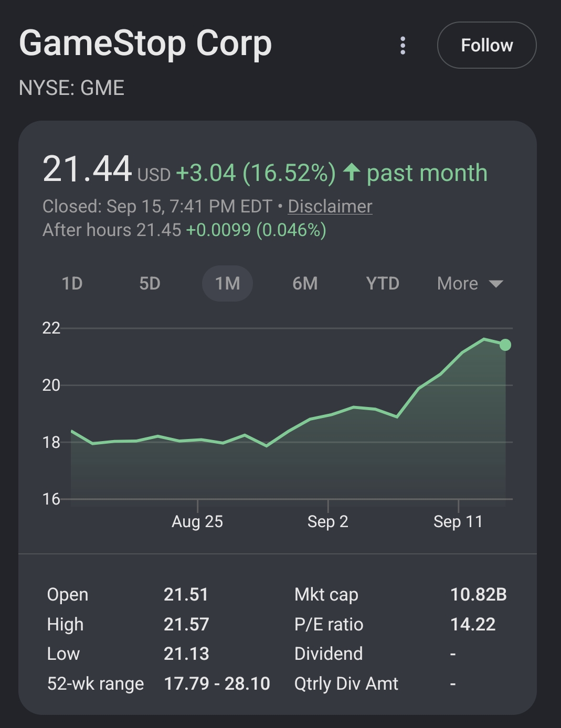Click the NYSE: GME ticker text

point(71,88)
